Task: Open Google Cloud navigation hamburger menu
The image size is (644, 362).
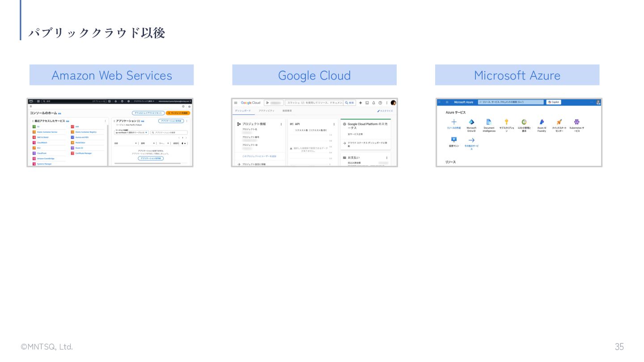Action: coord(236,103)
